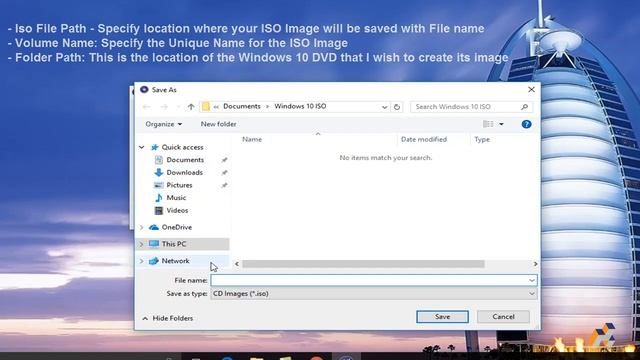Select Quick access in sidebar
This screenshot has width=640, height=360.
tap(182, 147)
